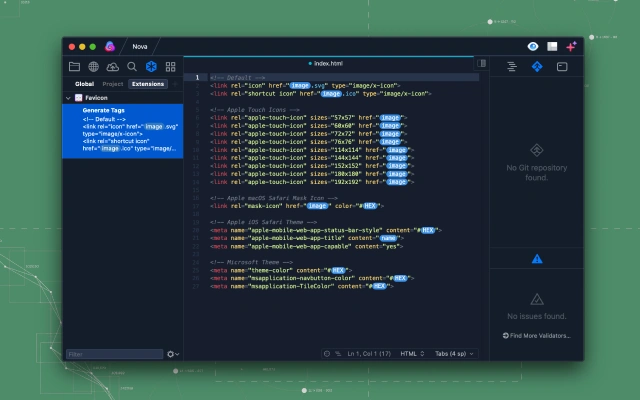The image size is (640, 400).
Task: Toggle split editor icon beside tab bar
Action: pyautogui.click(x=482, y=63)
